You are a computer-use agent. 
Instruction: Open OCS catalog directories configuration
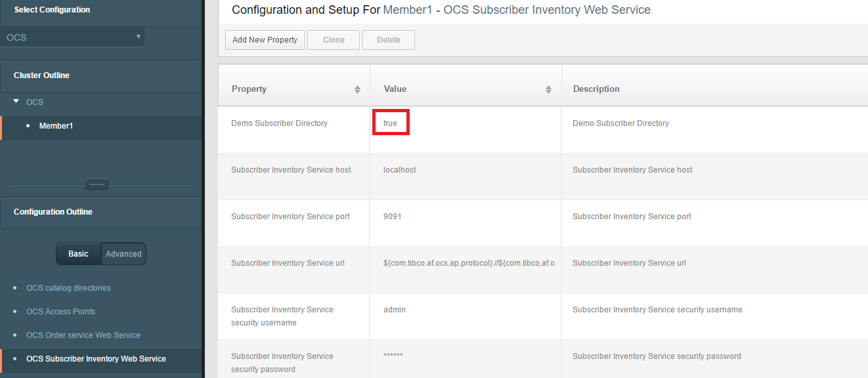click(68, 288)
